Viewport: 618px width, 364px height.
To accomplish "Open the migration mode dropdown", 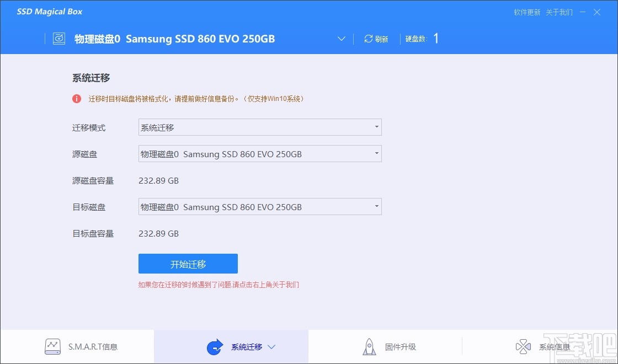I will coord(260,127).
